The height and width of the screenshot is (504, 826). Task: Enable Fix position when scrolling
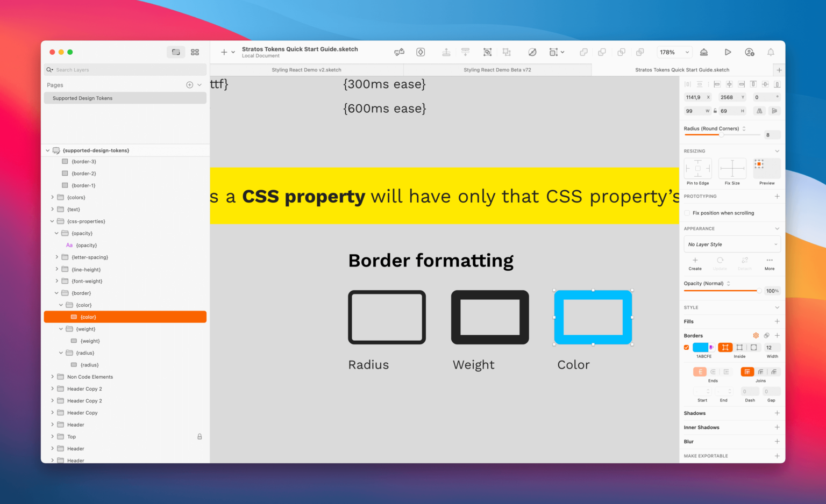coord(687,213)
